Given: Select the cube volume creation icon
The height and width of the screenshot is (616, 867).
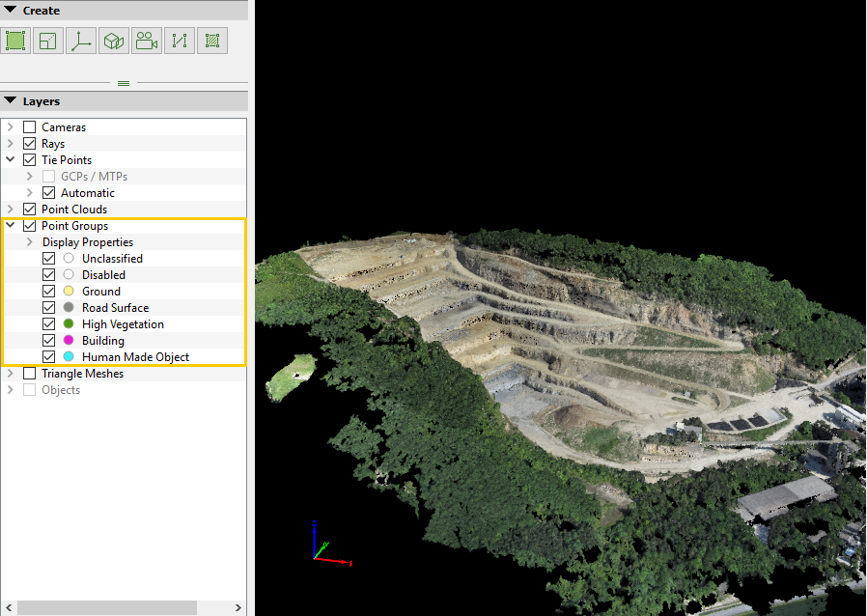Looking at the screenshot, I should [114, 41].
